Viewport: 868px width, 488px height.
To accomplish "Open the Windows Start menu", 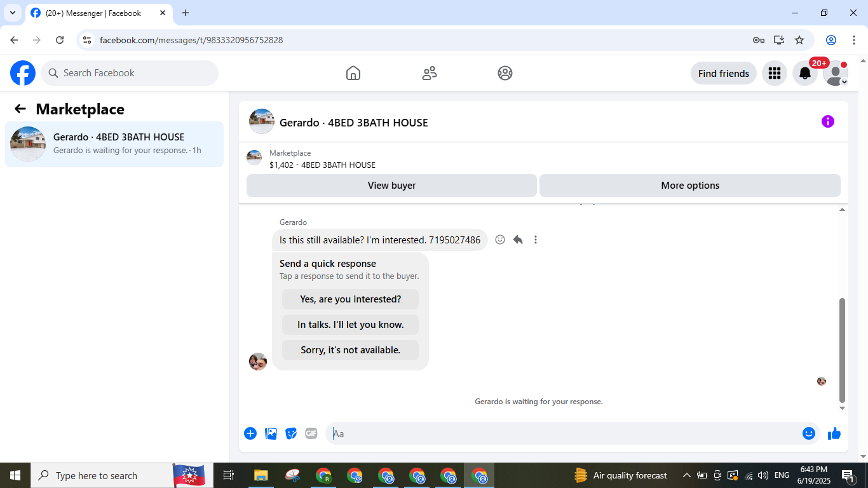I will 15,475.
